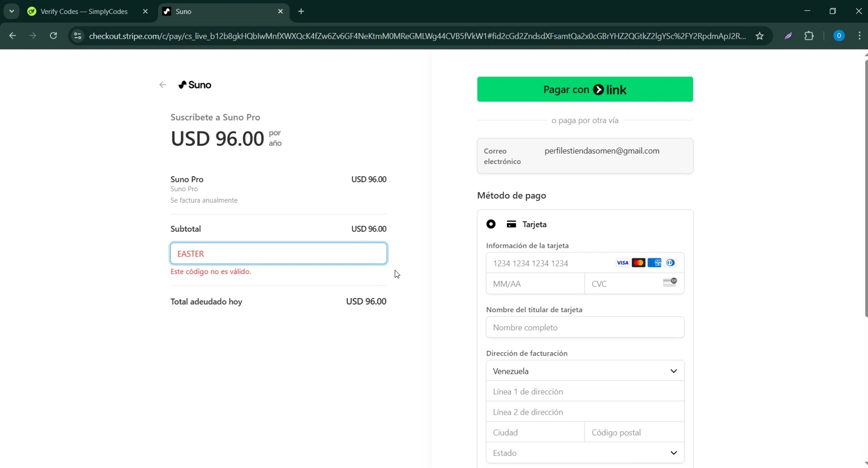Reload the checkout page
Screen dimensions: 868x468
point(53,36)
